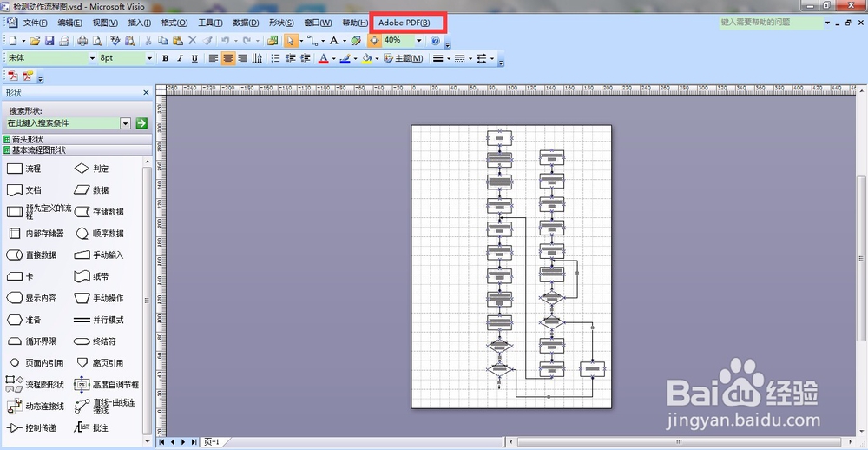The height and width of the screenshot is (450, 868).
Task: Toggle Italic formatting
Action: click(180, 58)
